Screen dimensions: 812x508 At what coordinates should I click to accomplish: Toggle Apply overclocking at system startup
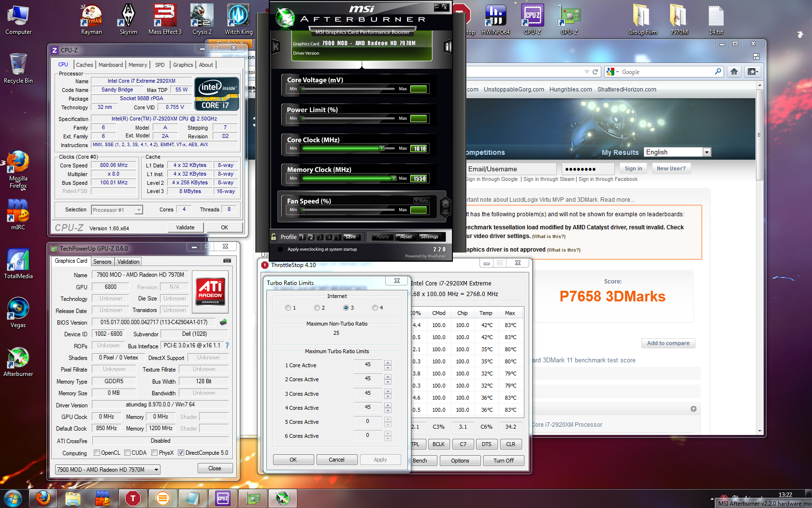(280, 249)
